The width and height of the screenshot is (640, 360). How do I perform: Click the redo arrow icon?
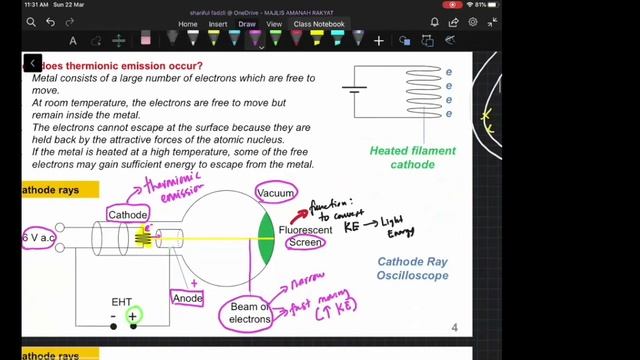coord(70,22)
